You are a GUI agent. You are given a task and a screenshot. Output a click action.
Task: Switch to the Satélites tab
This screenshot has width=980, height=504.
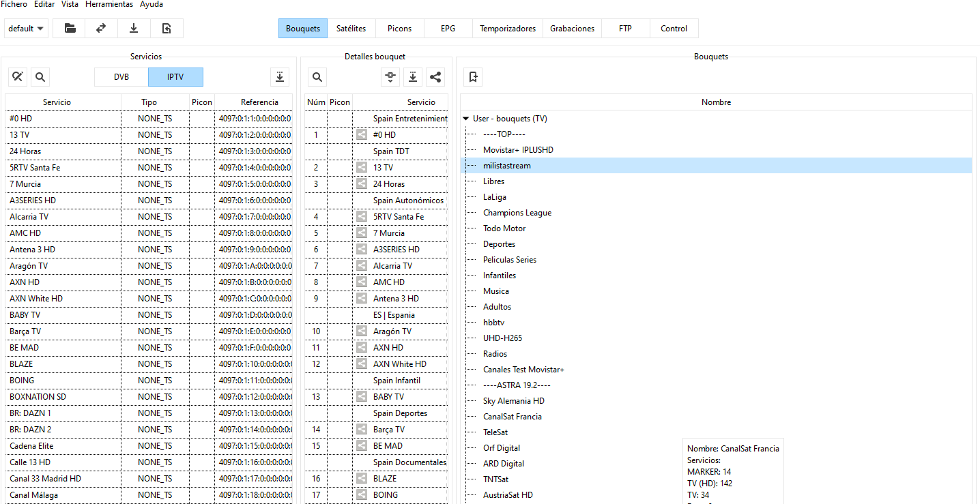(351, 29)
